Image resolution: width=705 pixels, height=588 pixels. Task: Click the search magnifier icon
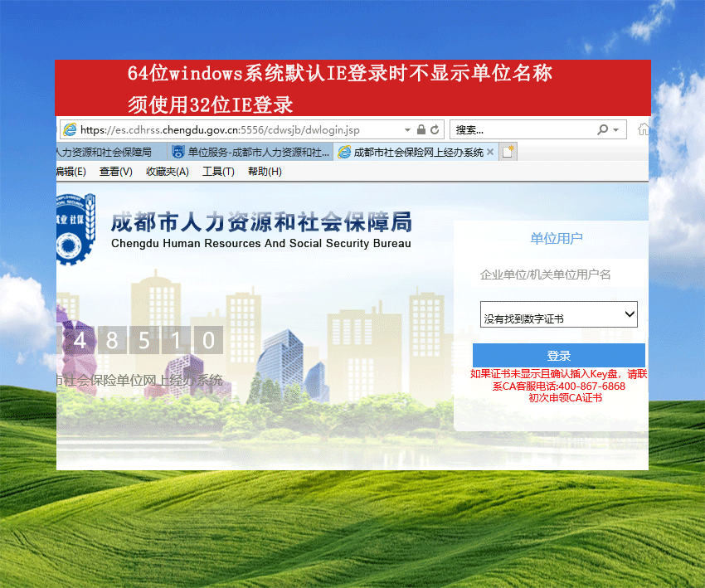click(x=602, y=129)
